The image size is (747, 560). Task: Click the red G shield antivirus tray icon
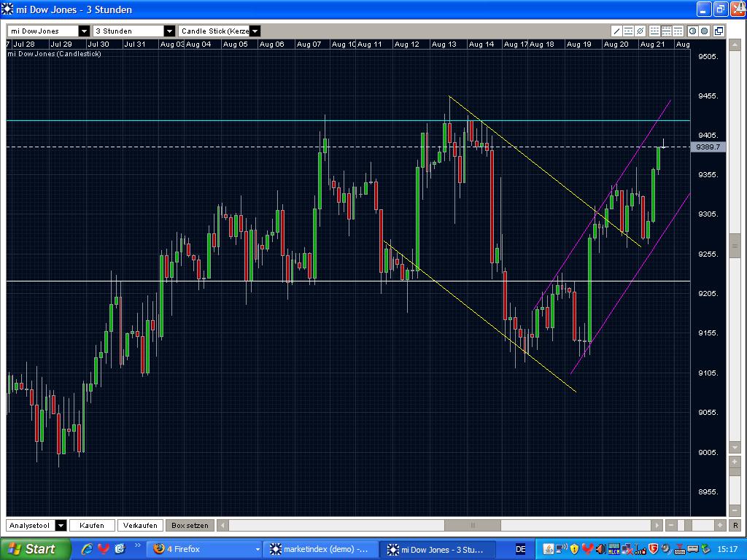tap(653, 549)
